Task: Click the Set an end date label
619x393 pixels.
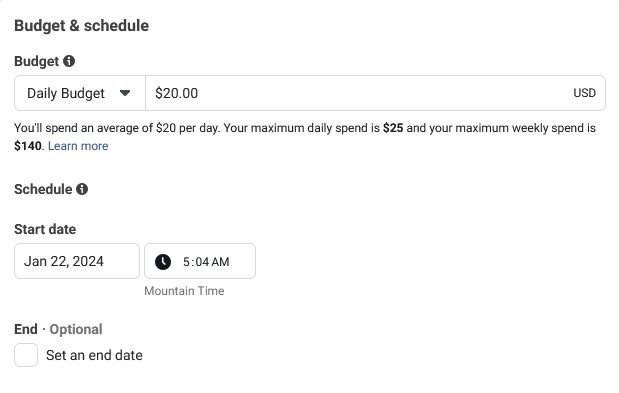Action: (x=94, y=355)
